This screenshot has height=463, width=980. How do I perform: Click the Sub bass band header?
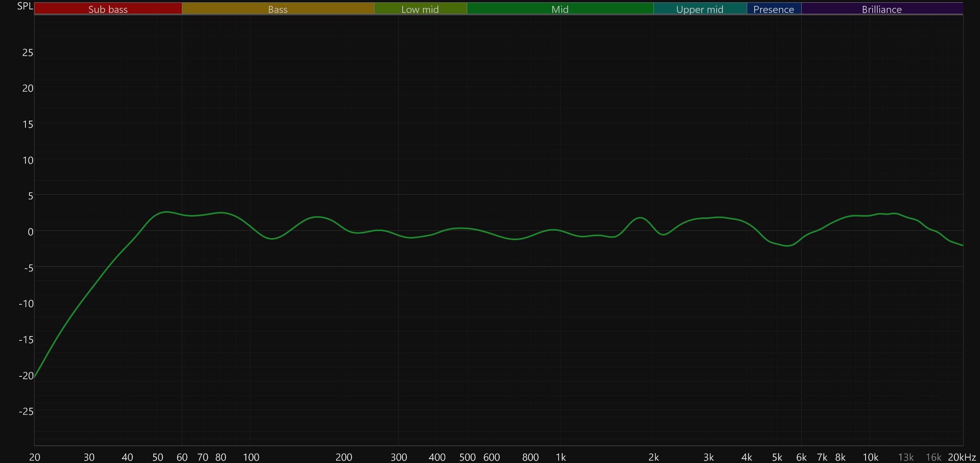tap(108, 9)
